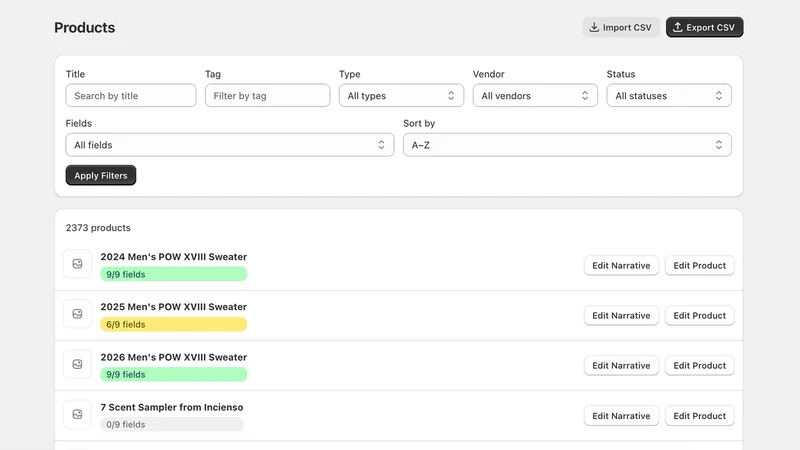
Task: Edit Narrative for 7 Scent Sampler from Incienso
Action: pyautogui.click(x=621, y=416)
